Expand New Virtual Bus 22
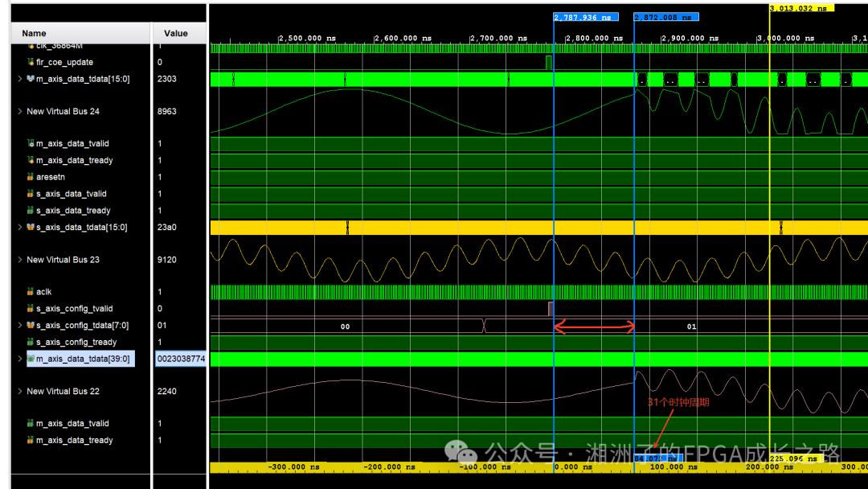This screenshot has width=868, height=489. [20, 392]
